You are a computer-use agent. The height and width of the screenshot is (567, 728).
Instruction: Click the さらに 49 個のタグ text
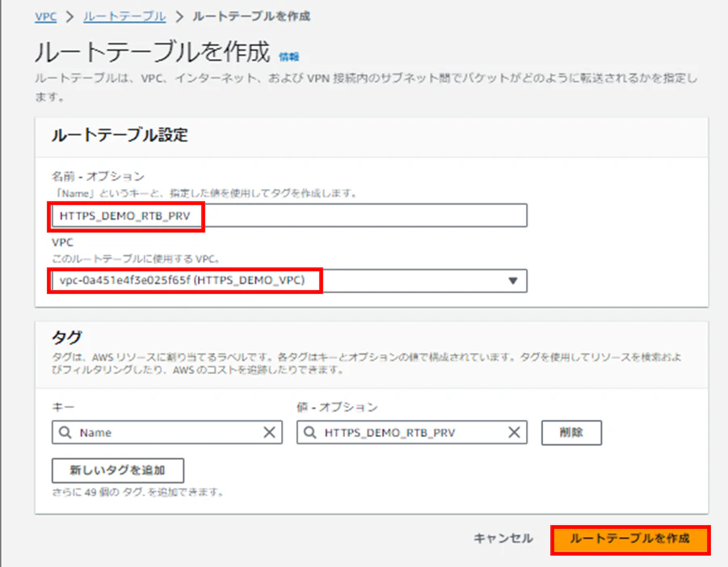click(137, 492)
